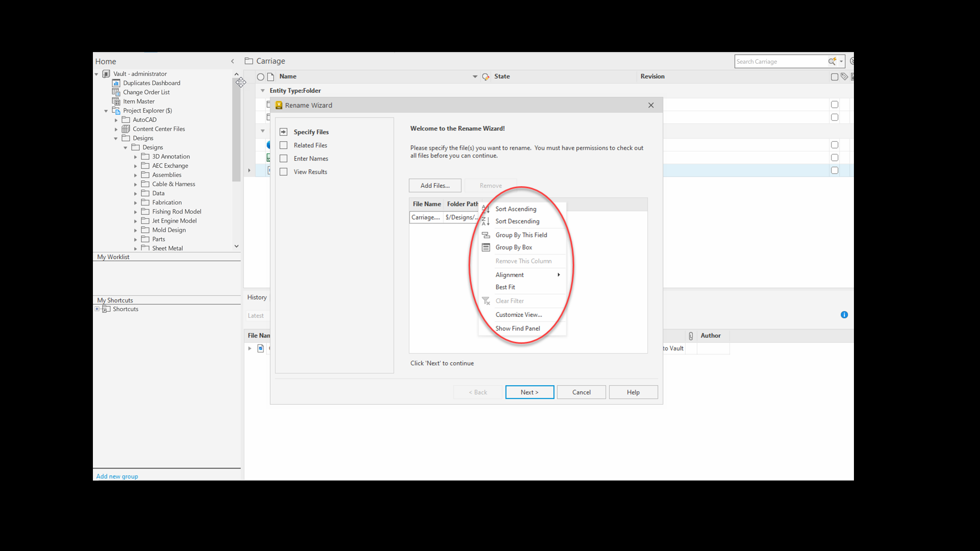Click the Content Center Files library icon
Image resolution: width=980 pixels, height=551 pixels.
click(x=126, y=129)
